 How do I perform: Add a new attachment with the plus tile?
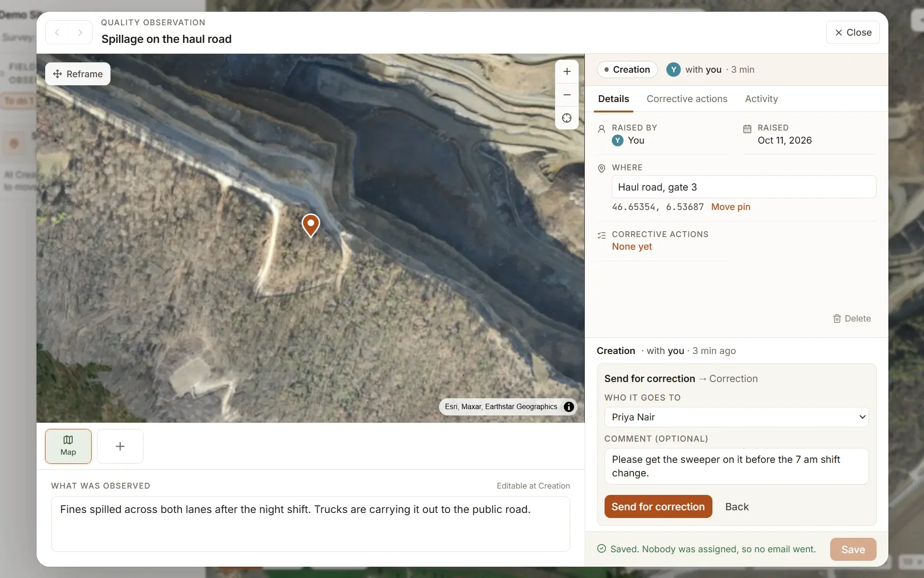point(120,446)
